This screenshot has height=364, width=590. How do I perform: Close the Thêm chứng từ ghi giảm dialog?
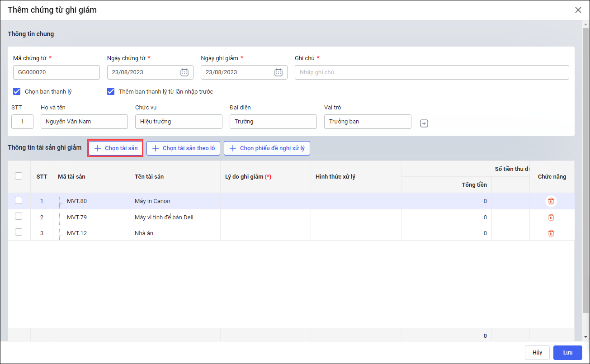(x=578, y=10)
